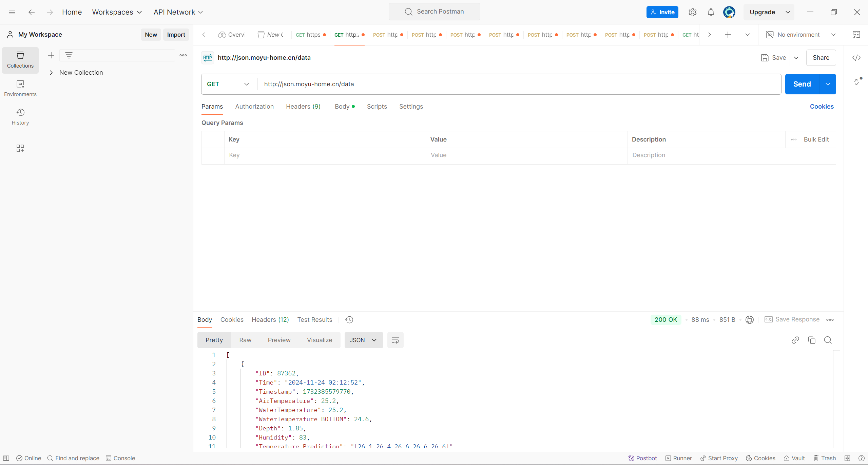This screenshot has height=465, width=868.
Task: Click the Search Postman box
Action: pyautogui.click(x=435, y=12)
